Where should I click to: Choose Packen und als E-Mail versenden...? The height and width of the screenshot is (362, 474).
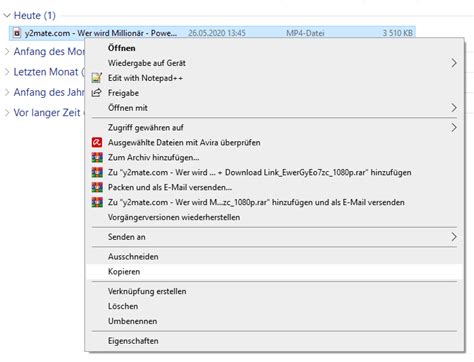click(274, 187)
